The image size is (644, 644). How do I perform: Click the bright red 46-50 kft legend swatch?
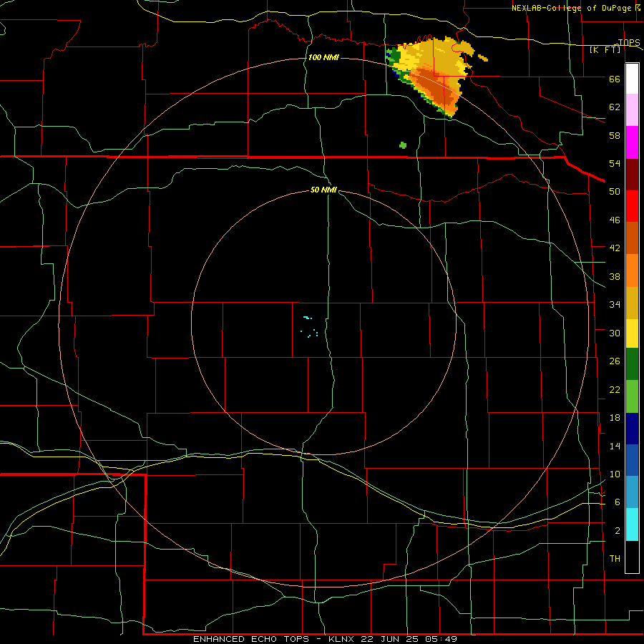click(632, 206)
